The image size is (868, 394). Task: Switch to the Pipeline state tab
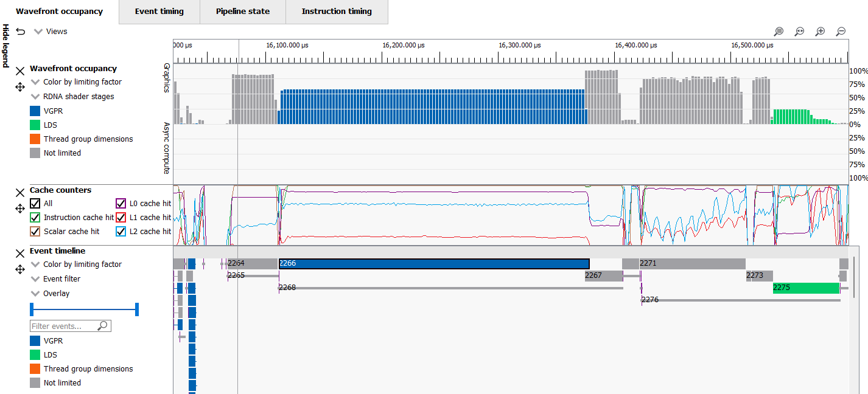click(x=242, y=12)
